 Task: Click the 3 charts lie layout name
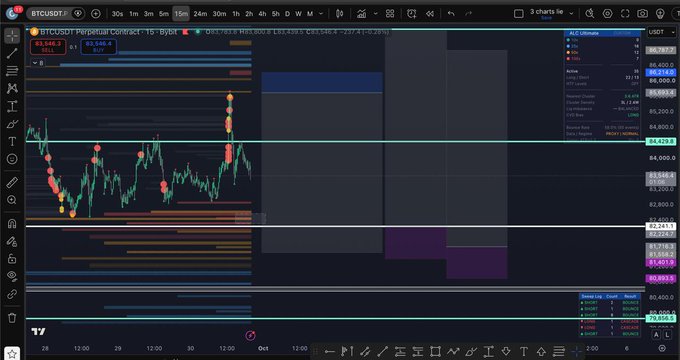coord(546,12)
